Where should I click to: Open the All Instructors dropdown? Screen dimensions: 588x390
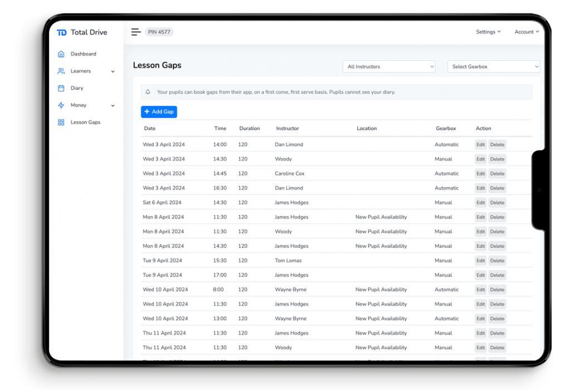click(388, 66)
